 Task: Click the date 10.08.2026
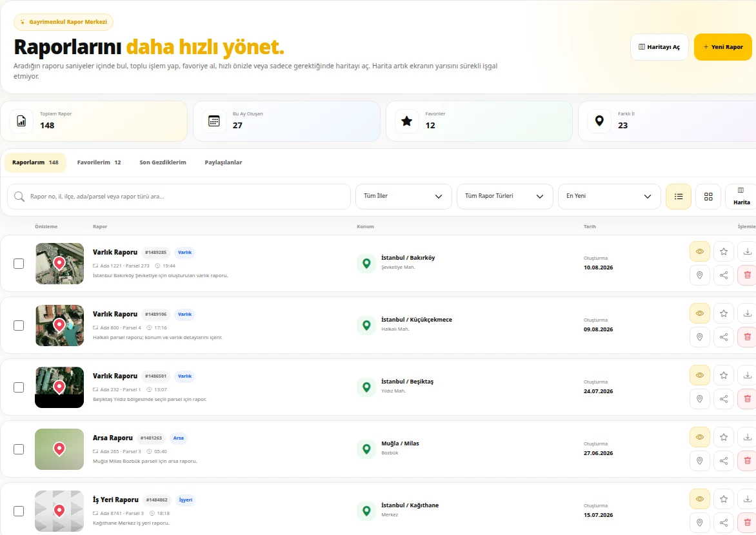(x=599, y=267)
